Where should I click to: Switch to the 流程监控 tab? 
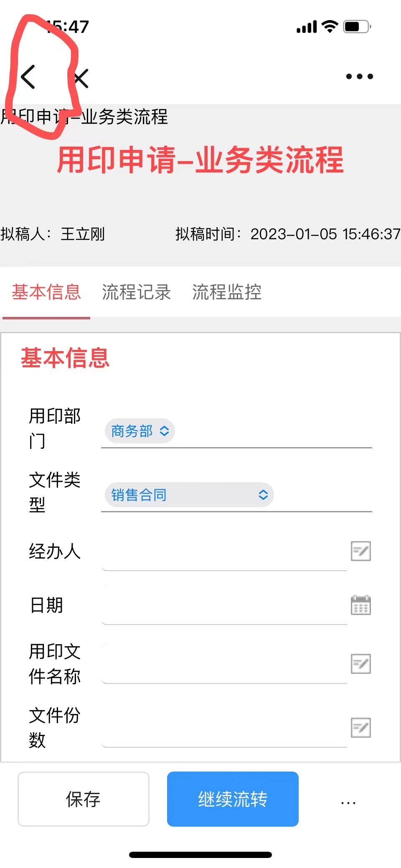226,292
